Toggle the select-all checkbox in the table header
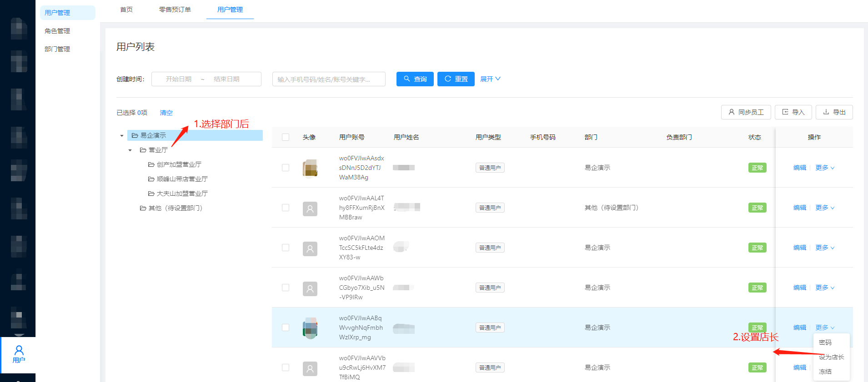 pyautogui.click(x=286, y=137)
